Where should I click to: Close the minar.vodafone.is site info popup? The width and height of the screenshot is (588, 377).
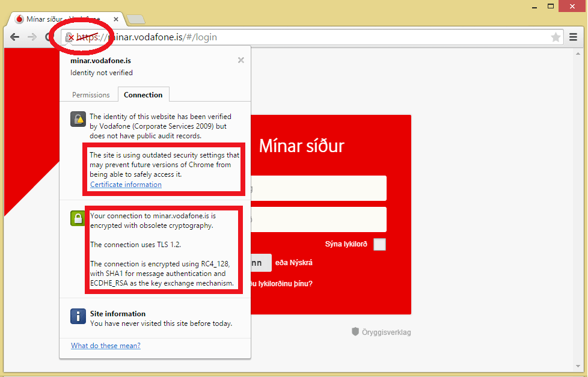point(240,60)
